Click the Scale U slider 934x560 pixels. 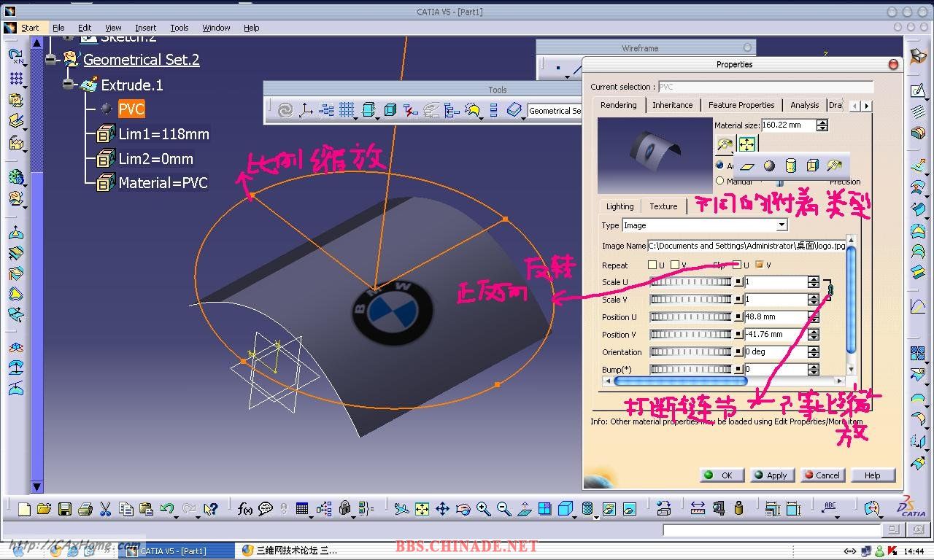click(691, 281)
